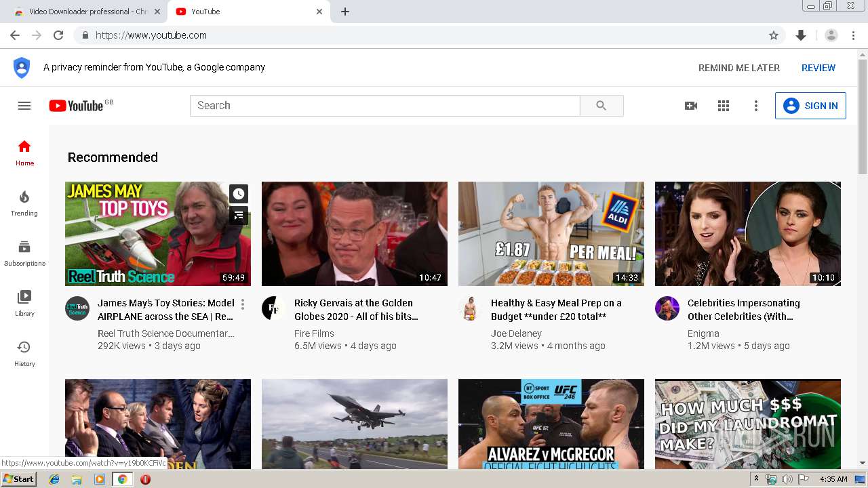
Task: Reload the page
Action: click(x=58, y=35)
